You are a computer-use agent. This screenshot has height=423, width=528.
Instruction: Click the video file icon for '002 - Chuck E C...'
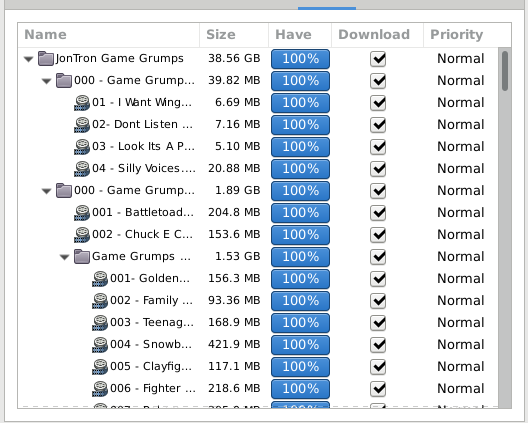tap(82, 234)
